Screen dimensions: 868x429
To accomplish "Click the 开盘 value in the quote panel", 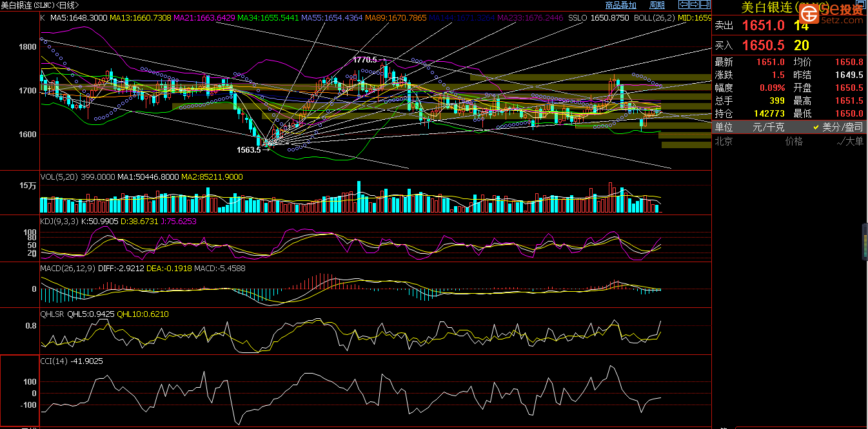I will [x=849, y=88].
